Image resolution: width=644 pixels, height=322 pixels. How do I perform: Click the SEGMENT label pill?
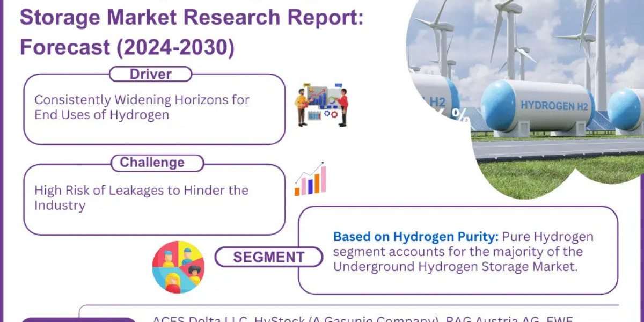[269, 257]
